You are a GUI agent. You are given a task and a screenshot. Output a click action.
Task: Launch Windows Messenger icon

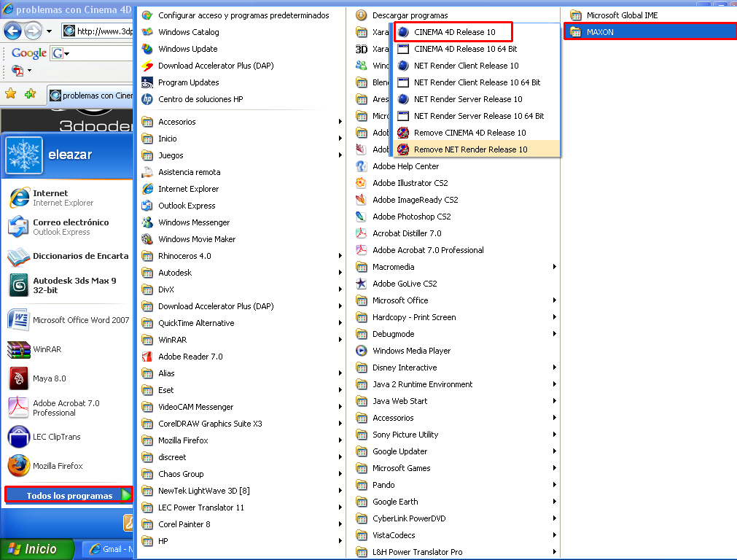pos(147,222)
